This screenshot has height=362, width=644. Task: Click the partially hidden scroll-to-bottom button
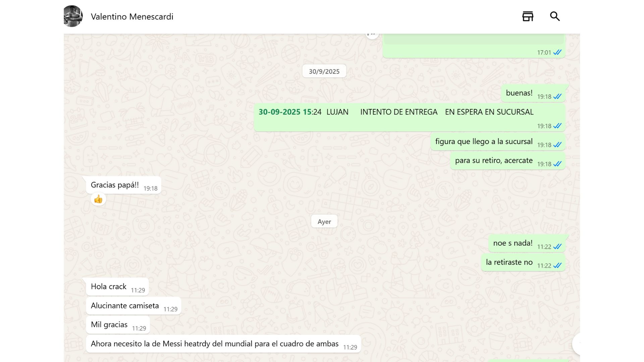point(577,344)
